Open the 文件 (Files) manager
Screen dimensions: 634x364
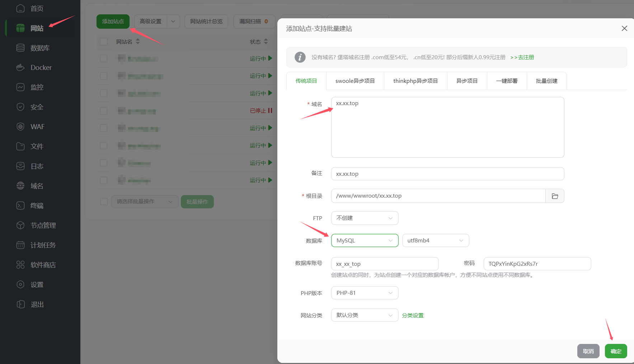pos(36,146)
